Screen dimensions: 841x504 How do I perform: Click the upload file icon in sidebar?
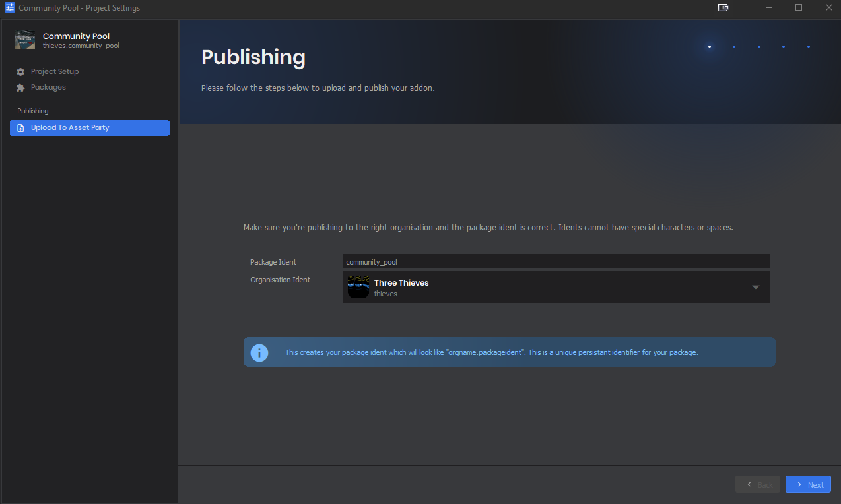click(x=20, y=128)
